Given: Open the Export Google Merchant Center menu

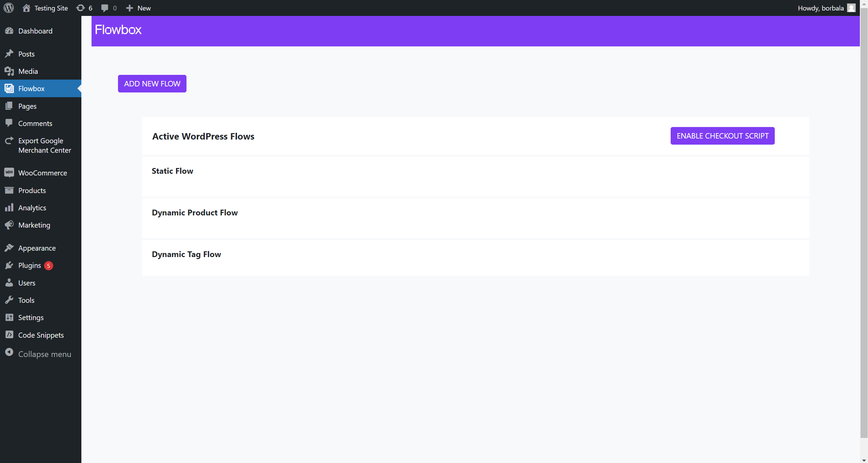Looking at the screenshot, I should tap(44, 145).
